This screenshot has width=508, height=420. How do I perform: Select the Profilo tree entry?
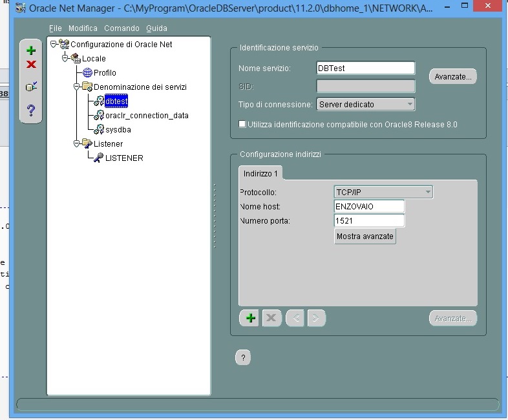click(105, 72)
